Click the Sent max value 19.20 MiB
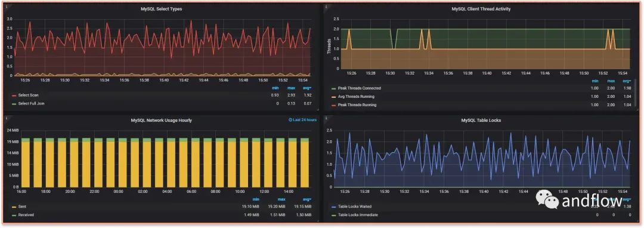 tap(277, 207)
